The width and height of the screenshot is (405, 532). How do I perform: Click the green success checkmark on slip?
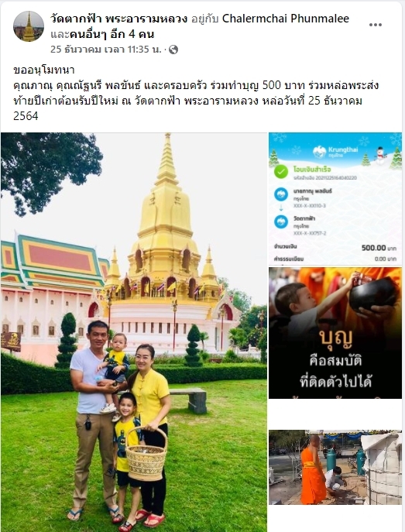[281, 172]
